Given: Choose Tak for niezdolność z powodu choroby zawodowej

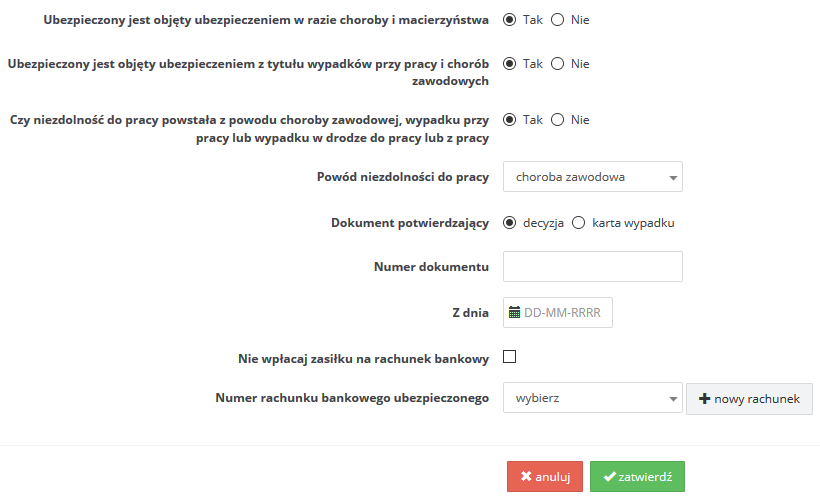Looking at the screenshot, I should tap(509, 120).
